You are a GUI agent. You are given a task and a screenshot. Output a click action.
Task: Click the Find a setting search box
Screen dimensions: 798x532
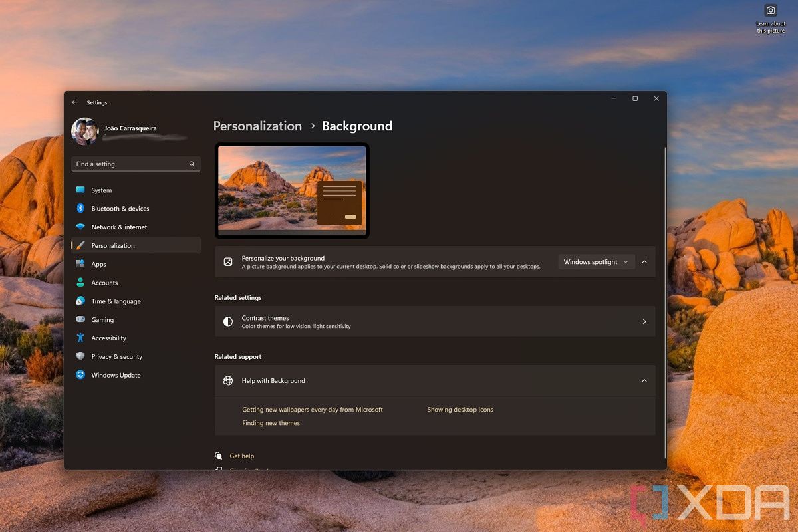pyautogui.click(x=136, y=164)
